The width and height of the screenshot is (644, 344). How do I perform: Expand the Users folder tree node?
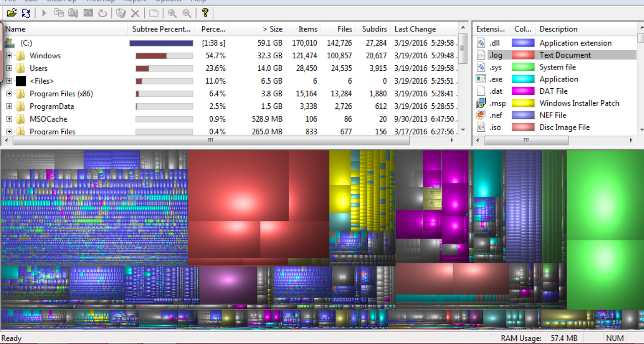pyautogui.click(x=9, y=68)
